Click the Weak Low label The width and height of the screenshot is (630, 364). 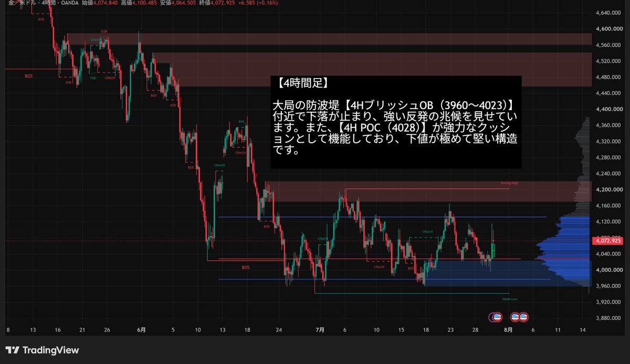pyautogui.click(x=510, y=298)
